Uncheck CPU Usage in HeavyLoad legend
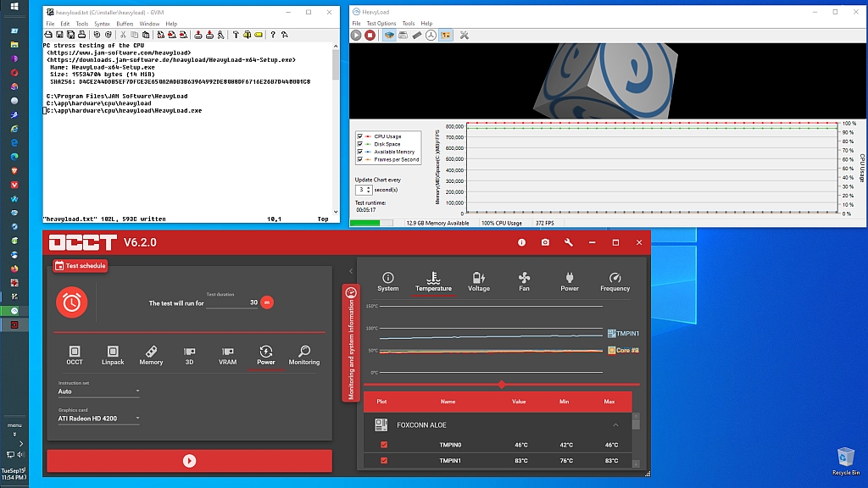 coord(359,136)
